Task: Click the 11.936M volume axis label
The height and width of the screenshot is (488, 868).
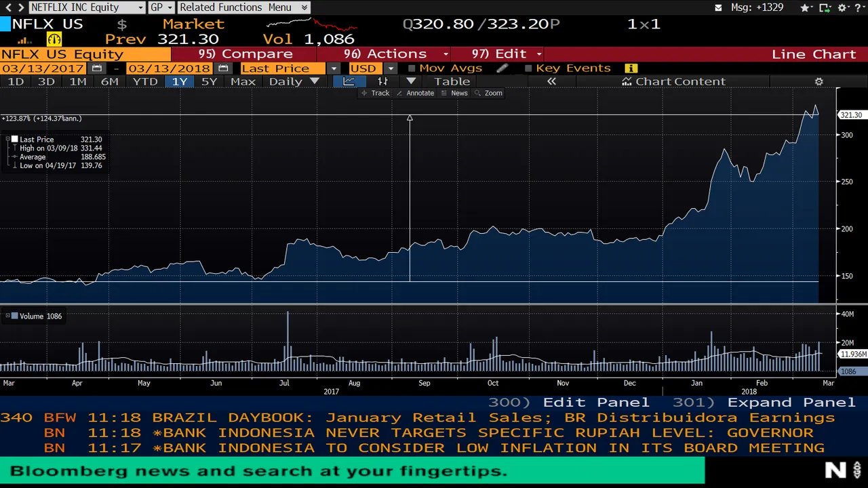Action: coord(852,354)
